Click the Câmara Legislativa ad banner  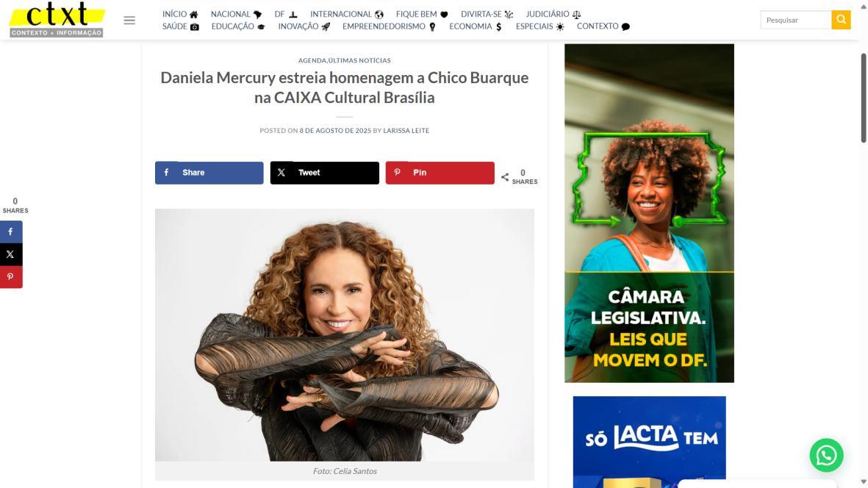coord(649,213)
